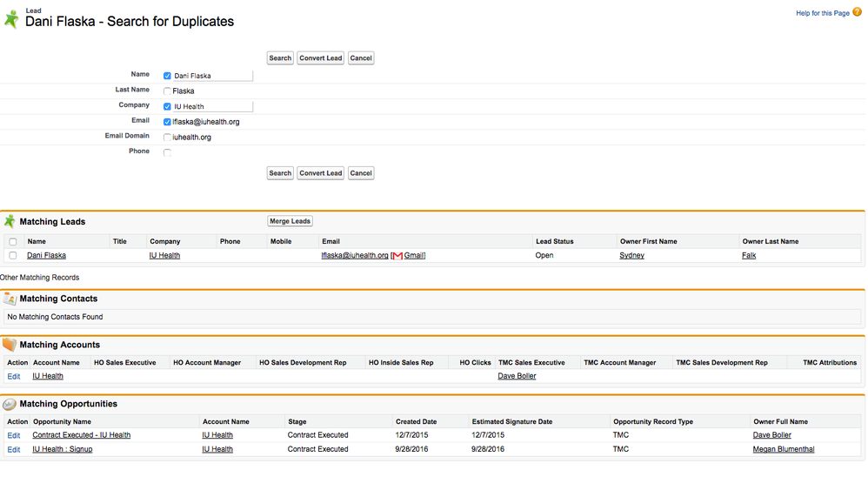The width and height of the screenshot is (868, 477).
Task: Open the Gmail link beside the lead email
Action: (413, 255)
